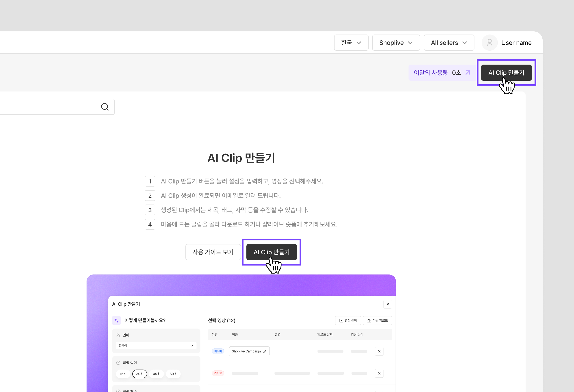
Task: Close the AI Clip 만들기 preview dialog
Action: click(387, 304)
